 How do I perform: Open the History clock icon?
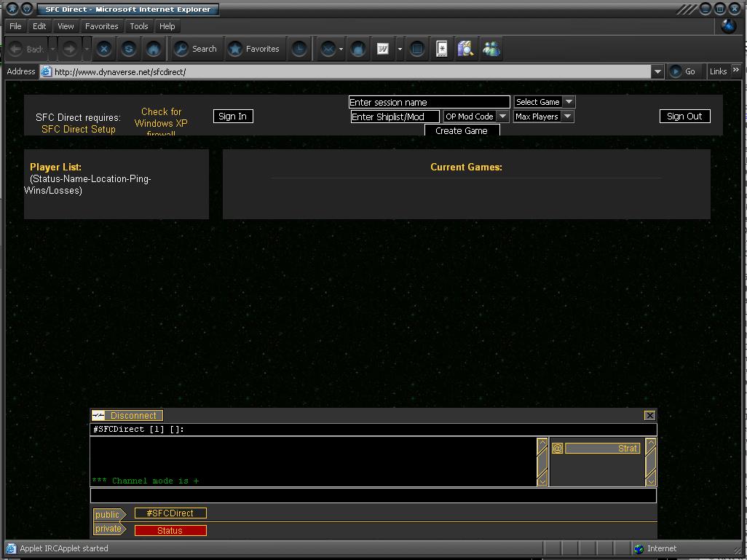(299, 49)
